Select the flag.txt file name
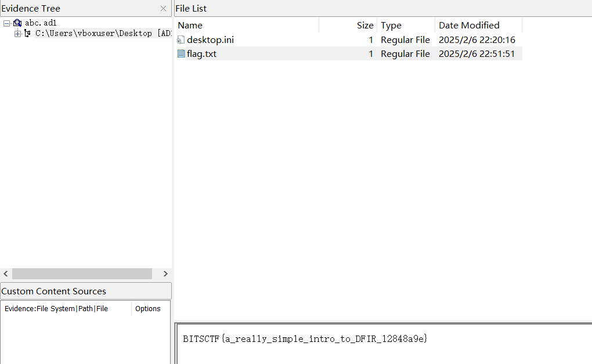This screenshot has width=592, height=364. click(x=201, y=54)
